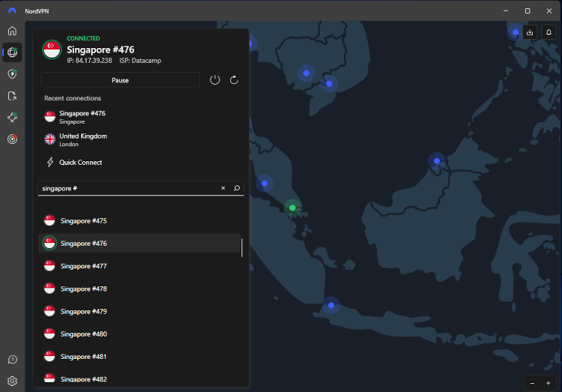Zoom in the map with plus
This screenshot has width=562, height=392.
click(x=548, y=383)
